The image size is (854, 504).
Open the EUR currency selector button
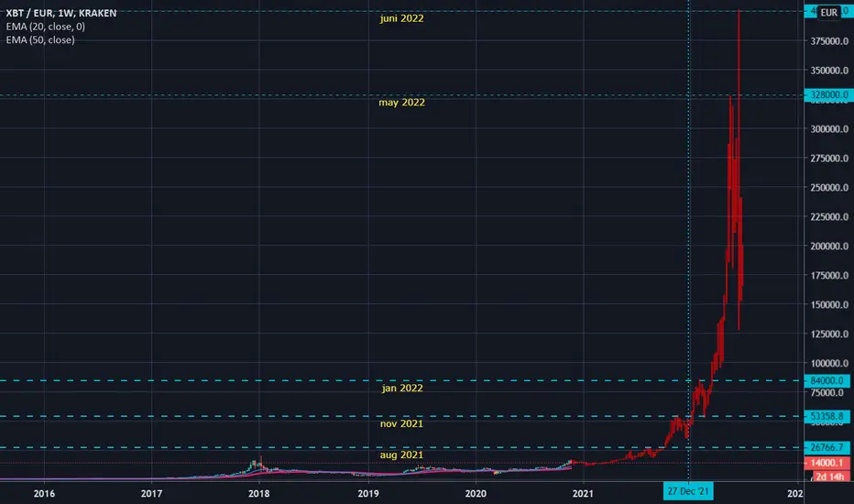click(829, 12)
